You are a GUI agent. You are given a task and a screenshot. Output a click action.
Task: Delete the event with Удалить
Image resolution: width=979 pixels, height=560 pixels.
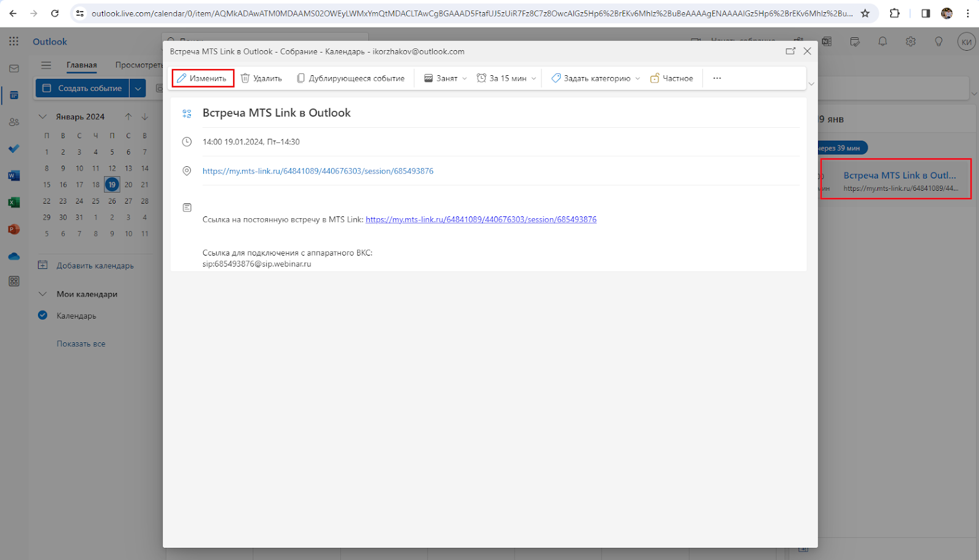[x=261, y=78]
